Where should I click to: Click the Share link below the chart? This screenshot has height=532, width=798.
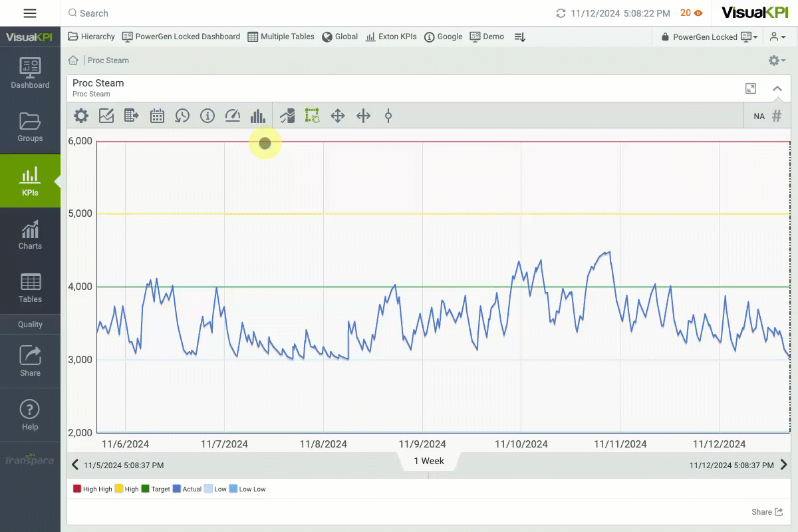pyautogui.click(x=767, y=512)
